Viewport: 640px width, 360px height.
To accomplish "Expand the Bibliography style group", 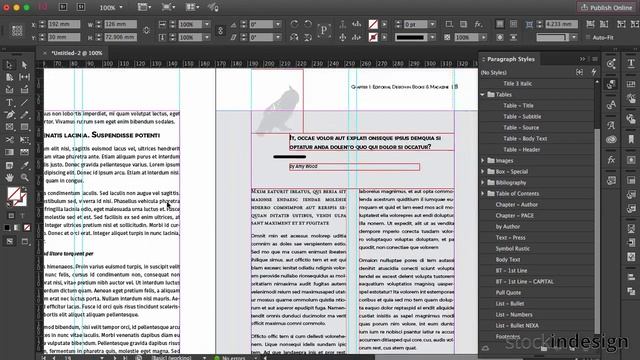I will pyautogui.click(x=482, y=182).
